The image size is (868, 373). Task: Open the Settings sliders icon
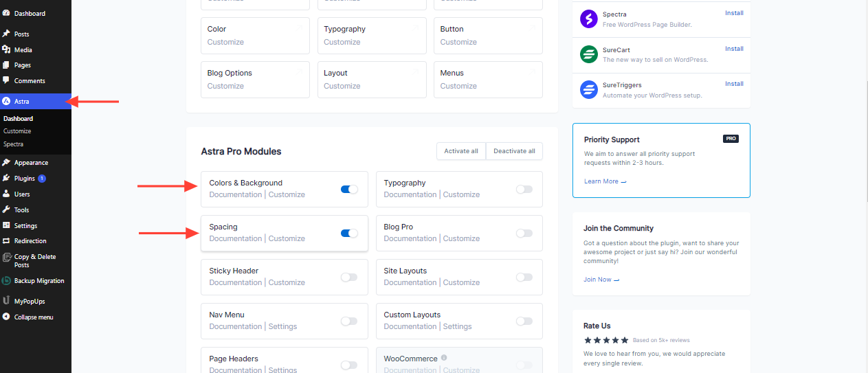click(6, 226)
